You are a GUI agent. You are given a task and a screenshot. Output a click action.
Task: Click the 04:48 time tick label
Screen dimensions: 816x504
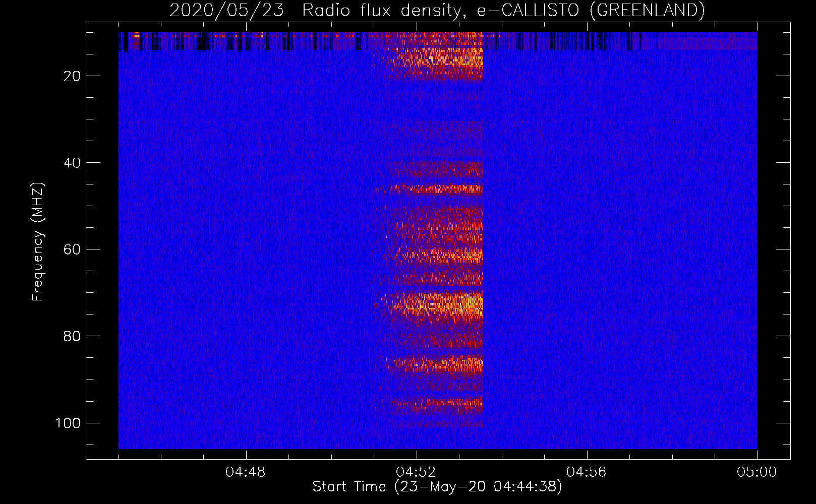click(246, 472)
